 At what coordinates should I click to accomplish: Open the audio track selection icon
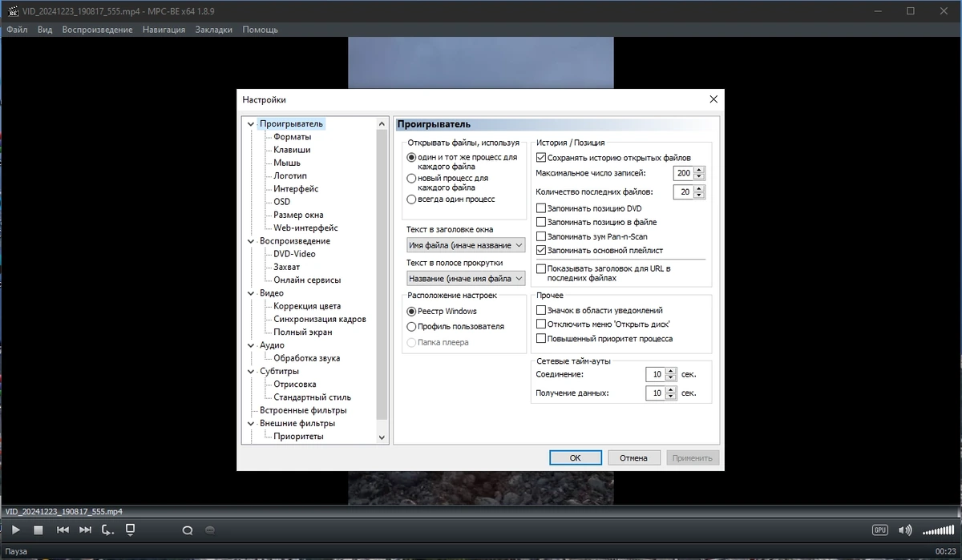[x=188, y=530]
